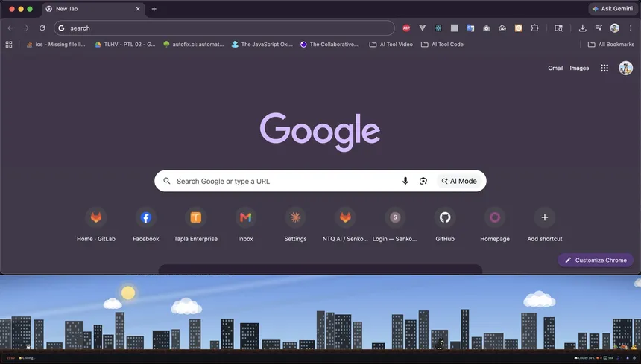Open the GitHub shortcut

445,225
